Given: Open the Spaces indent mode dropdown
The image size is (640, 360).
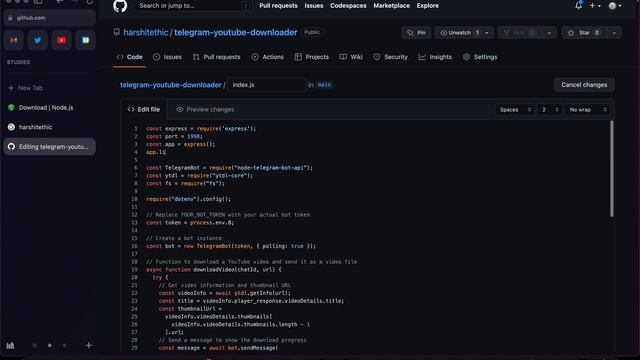Looking at the screenshot, I should pyautogui.click(x=515, y=110).
